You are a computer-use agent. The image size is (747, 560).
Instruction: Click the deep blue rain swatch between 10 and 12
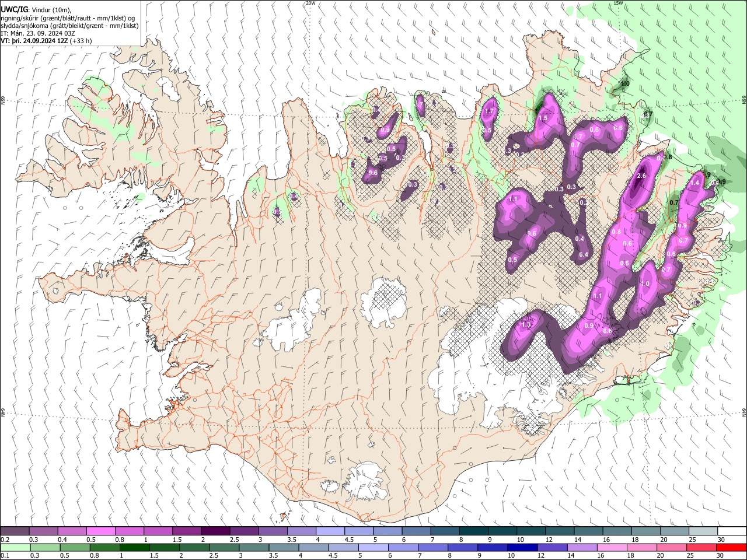pyautogui.click(x=522, y=548)
